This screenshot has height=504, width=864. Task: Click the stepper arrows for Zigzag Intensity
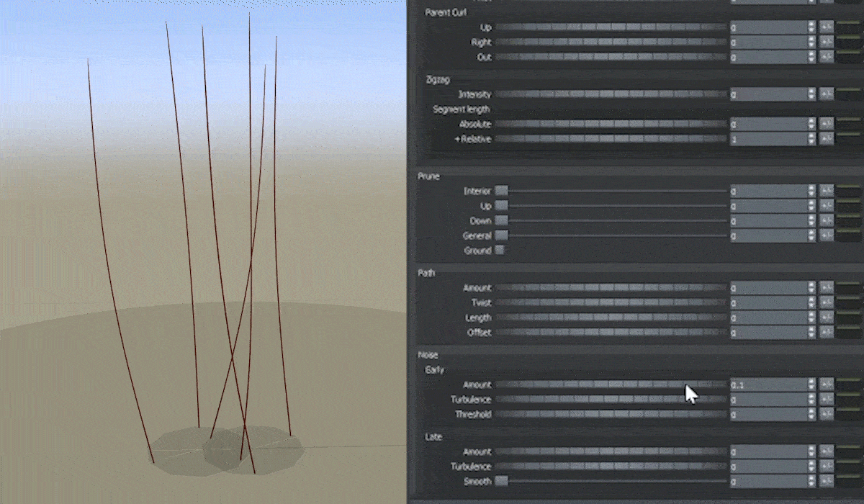pos(811,94)
